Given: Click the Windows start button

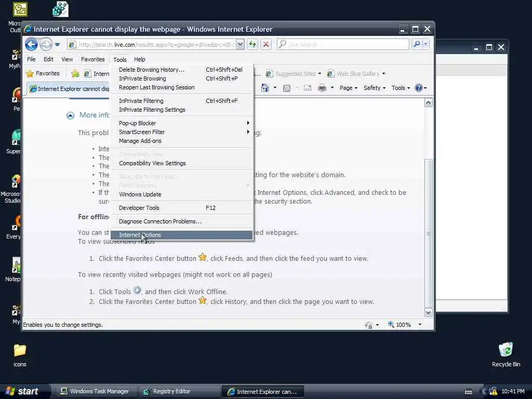Looking at the screenshot, I should point(22,391).
